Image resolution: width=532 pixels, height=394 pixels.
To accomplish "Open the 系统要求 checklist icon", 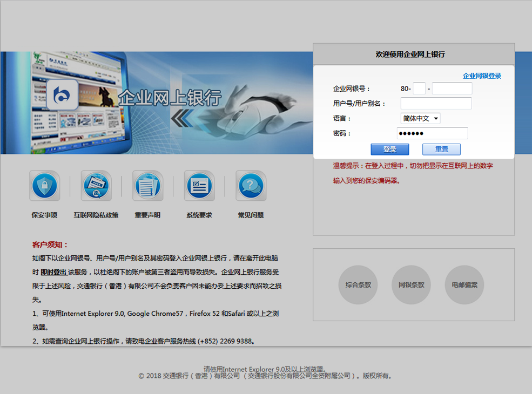I will point(199,186).
